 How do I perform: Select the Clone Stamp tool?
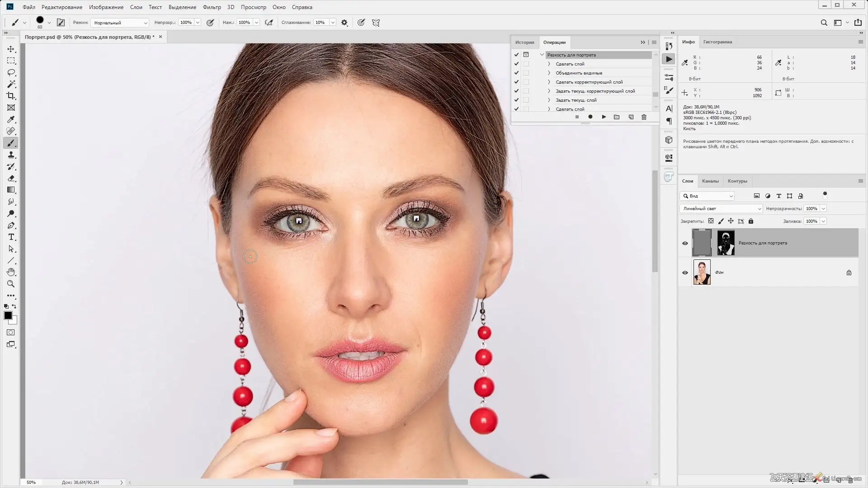click(x=11, y=155)
